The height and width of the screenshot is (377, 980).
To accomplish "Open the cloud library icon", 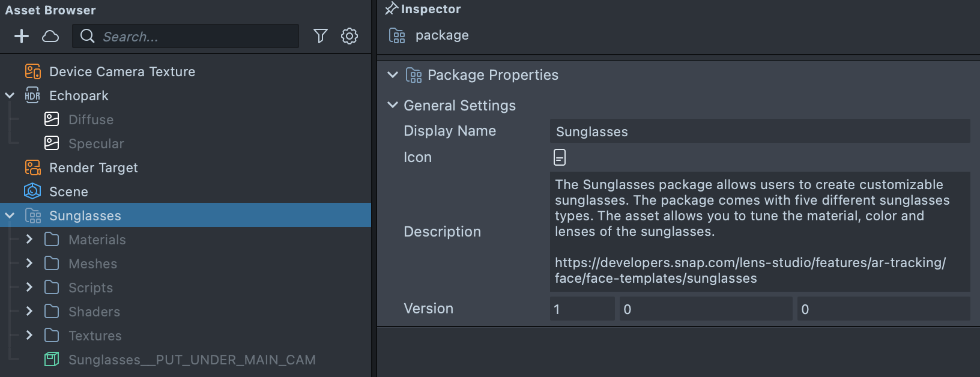I will [x=50, y=37].
